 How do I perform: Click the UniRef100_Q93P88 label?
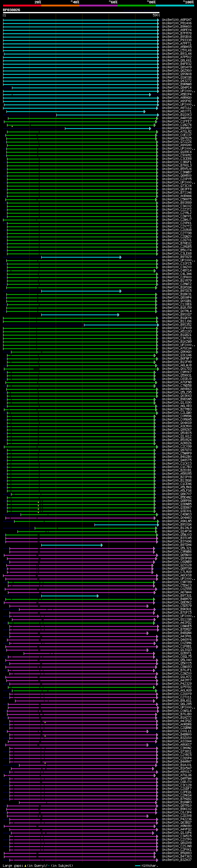point(176,559)
